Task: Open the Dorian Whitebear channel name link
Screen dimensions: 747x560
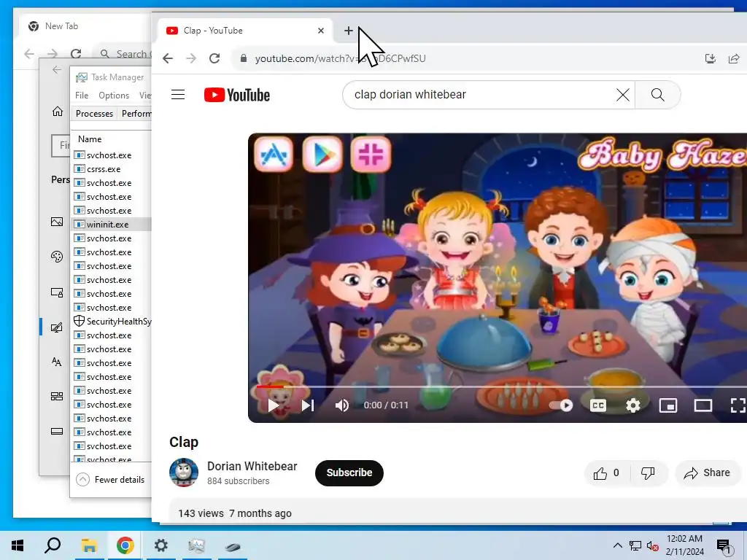Action: point(252,466)
